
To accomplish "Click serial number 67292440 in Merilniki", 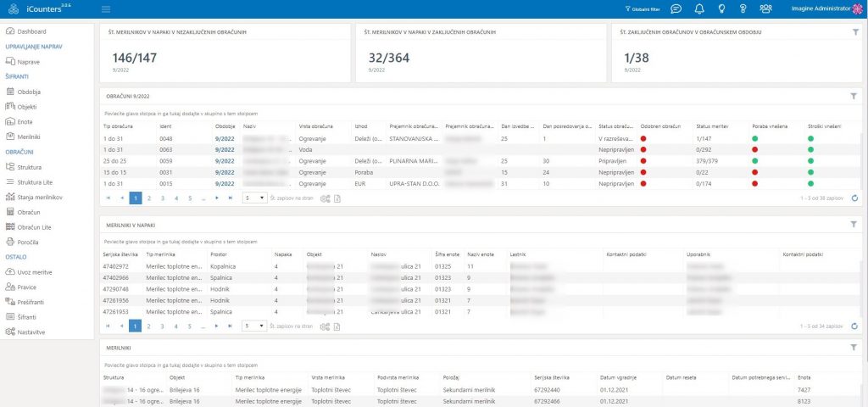I will (x=548, y=390).
